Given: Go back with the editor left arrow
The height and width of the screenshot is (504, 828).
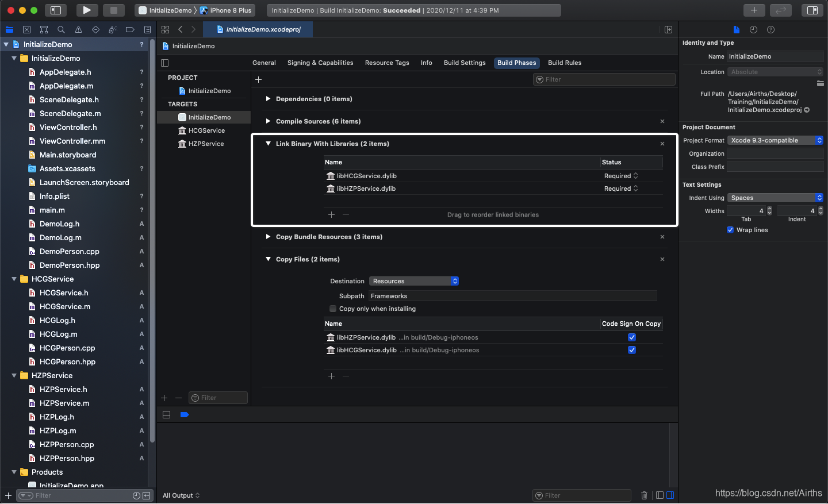Looking at the screenshot, I should tap(180, 29).
